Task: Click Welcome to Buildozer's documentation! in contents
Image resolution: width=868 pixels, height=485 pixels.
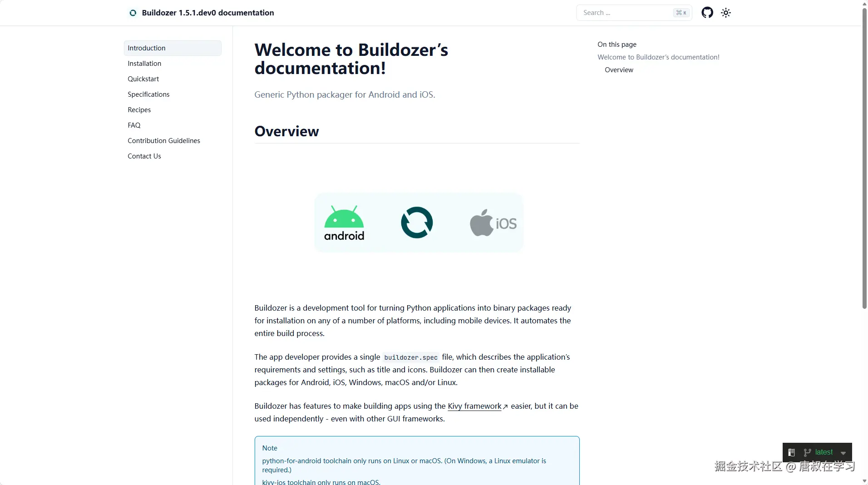Action: point(658,57)
